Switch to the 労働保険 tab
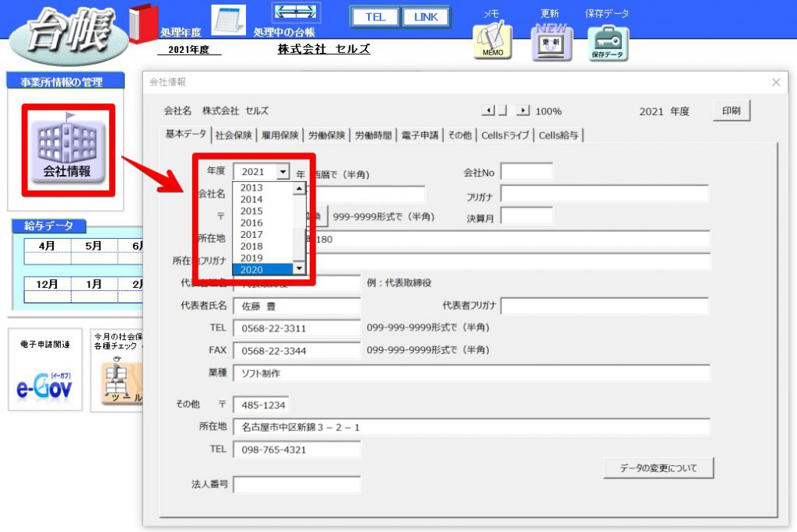Viewport: 797px width, 532px height. 326,135
